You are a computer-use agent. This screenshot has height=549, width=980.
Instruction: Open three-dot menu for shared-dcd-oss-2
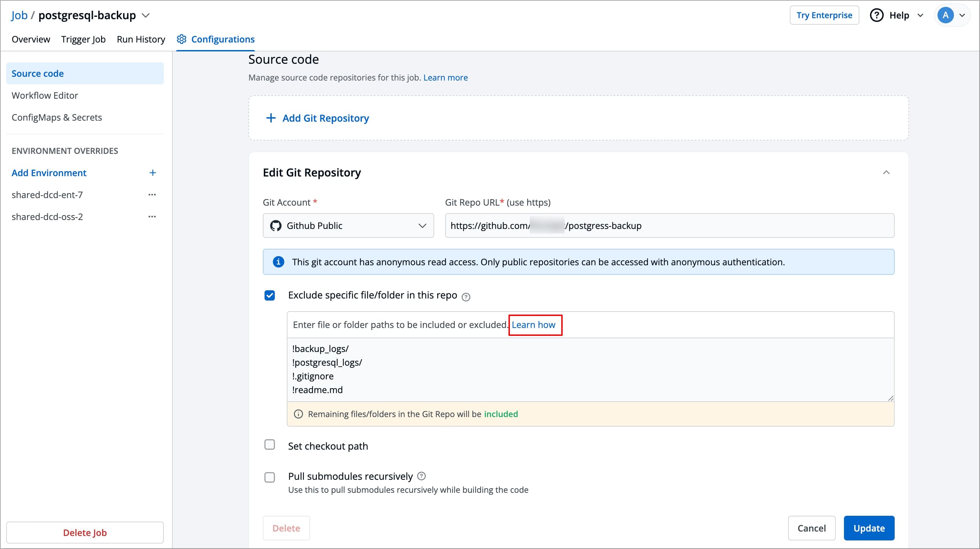152,217
